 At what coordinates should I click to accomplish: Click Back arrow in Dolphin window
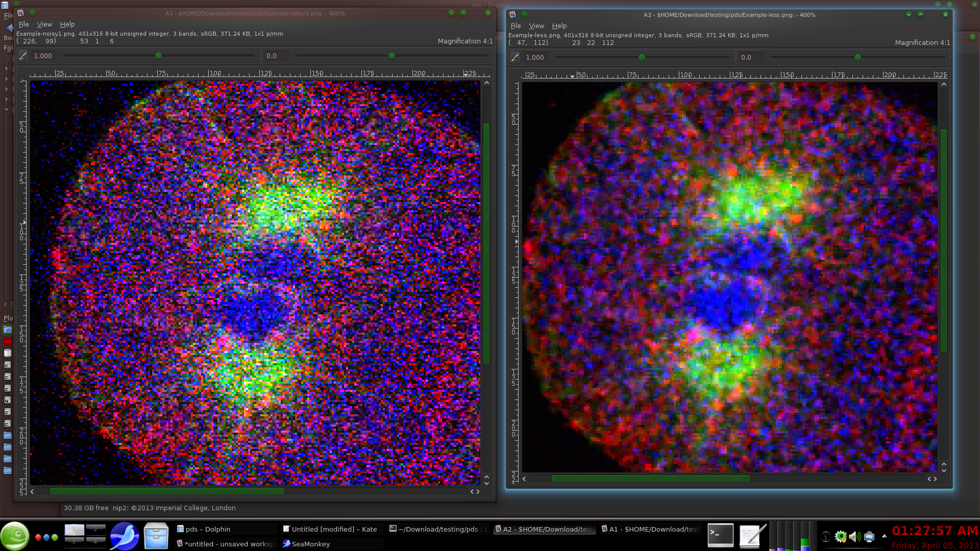9,28
